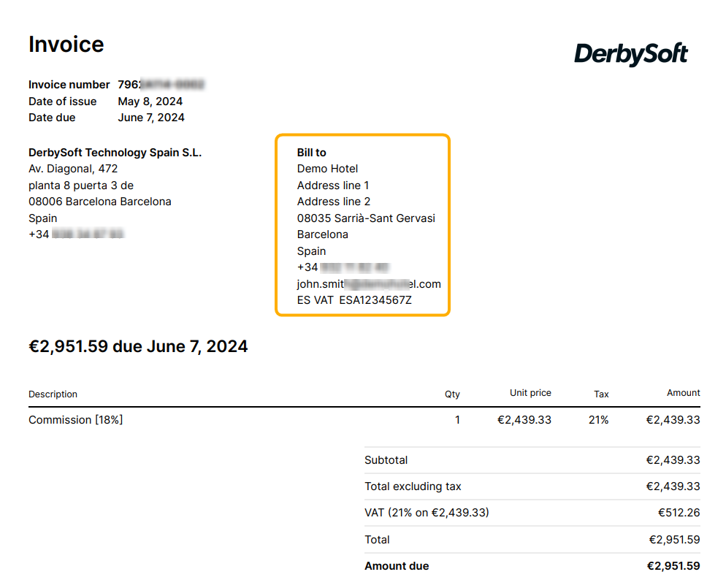This screenshot has width=726, height=588.
Task: Click planta 8 puerta 3 de line
Action: (x=81, y=186)
